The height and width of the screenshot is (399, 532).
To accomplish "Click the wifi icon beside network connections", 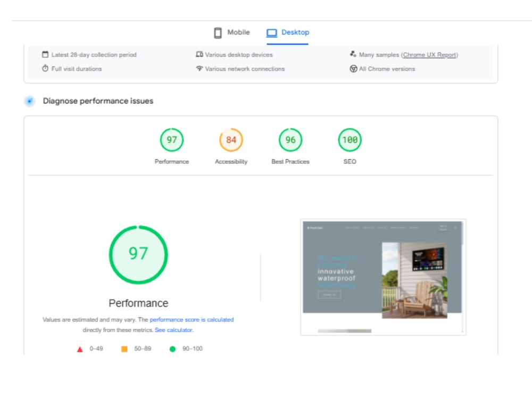I will pos(199,69).
